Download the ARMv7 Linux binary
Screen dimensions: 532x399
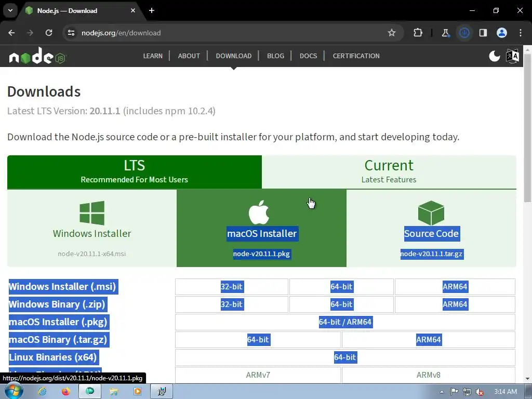[x=258, y=375]
